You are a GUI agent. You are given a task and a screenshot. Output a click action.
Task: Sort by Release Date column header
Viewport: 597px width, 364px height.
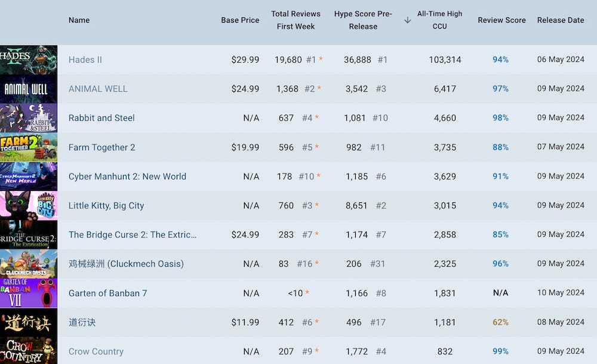[561, 20]
